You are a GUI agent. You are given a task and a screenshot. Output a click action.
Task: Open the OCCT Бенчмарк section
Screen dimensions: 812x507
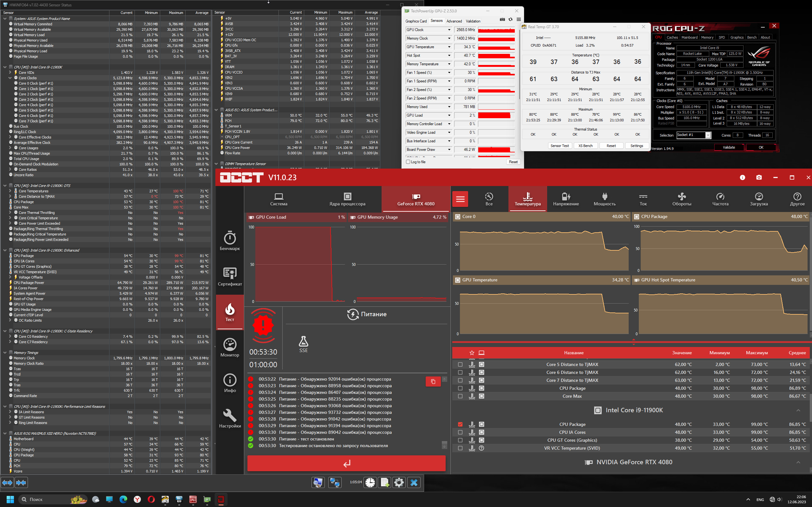(230, 241)
